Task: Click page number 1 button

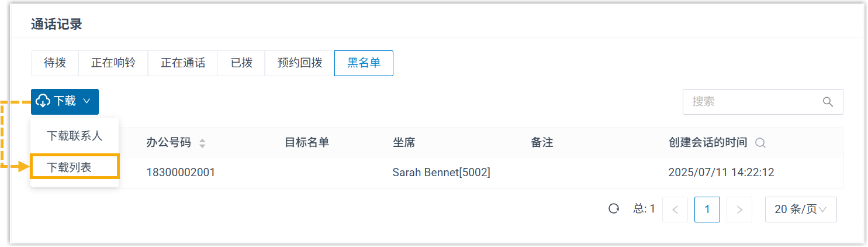Action: (x=707, y=210)
